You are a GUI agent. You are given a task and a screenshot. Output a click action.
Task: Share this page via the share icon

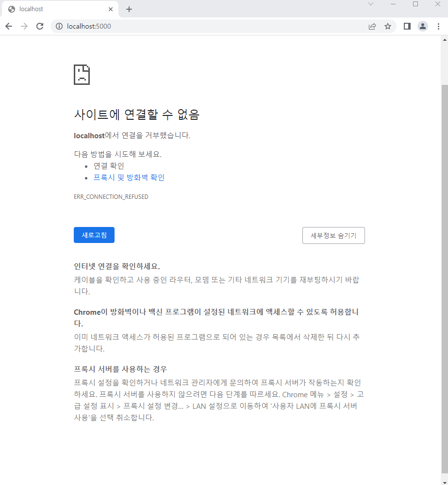coord(372,26)
